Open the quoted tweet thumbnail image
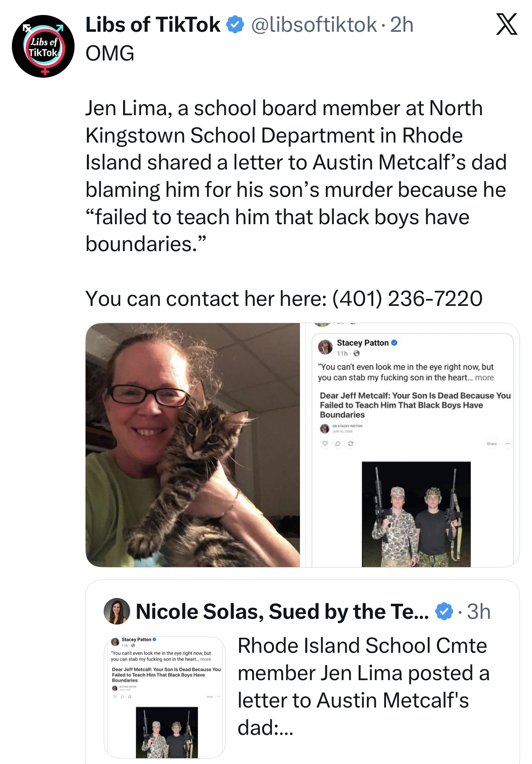 pos(165,697)
